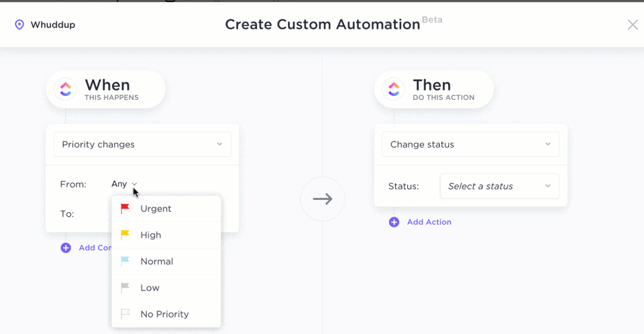The height and width of the screenshot is (334, 644).
Task: Click the Add Action link
Action: pyautogui.click(x=429, y=222)
